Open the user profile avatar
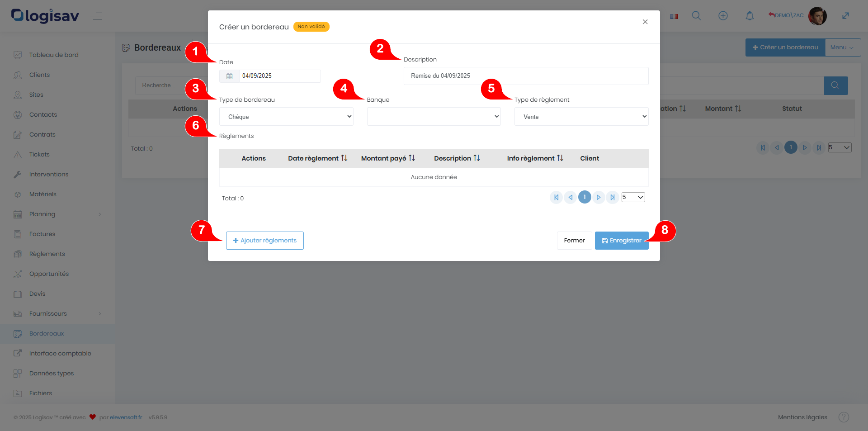This screenshot has width=868, height=431. click(817, 16)
